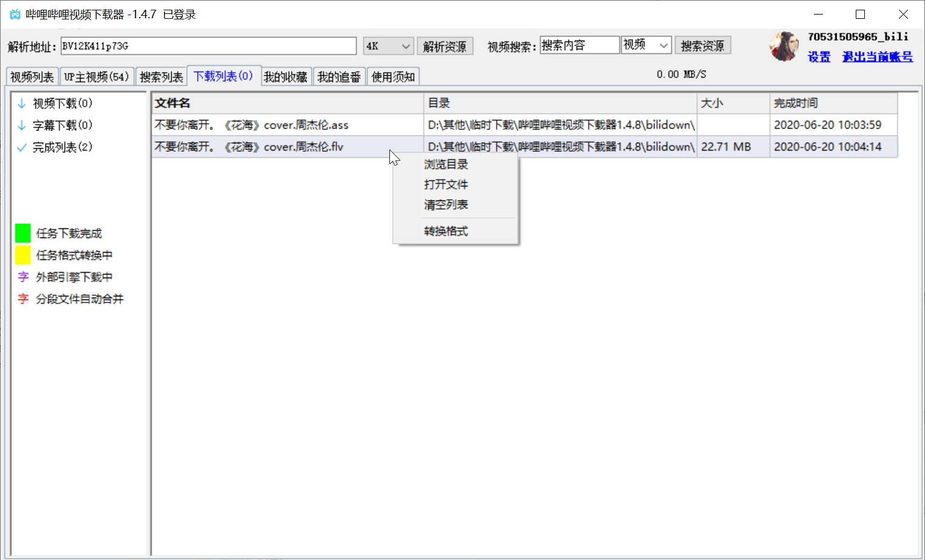Viewport: 925px width, 560px height.
Task: Choose 转换格式 from the context menu
Action: pos(446,231)
